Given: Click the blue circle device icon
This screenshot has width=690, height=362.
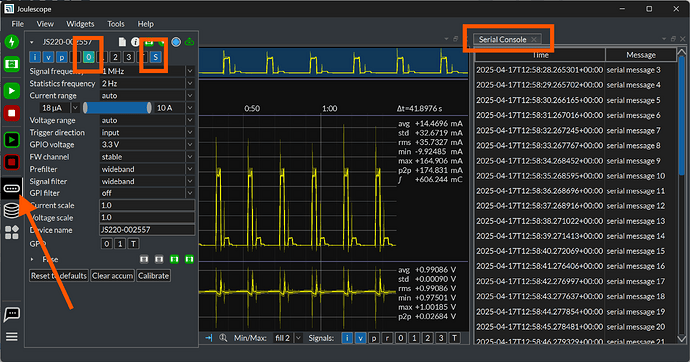Looking at the screenshot, I should coord(176,42).
